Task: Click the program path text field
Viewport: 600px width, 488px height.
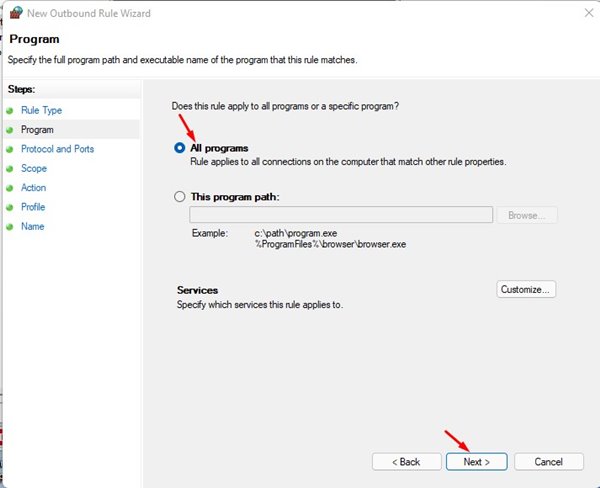Action: (340, 215)
